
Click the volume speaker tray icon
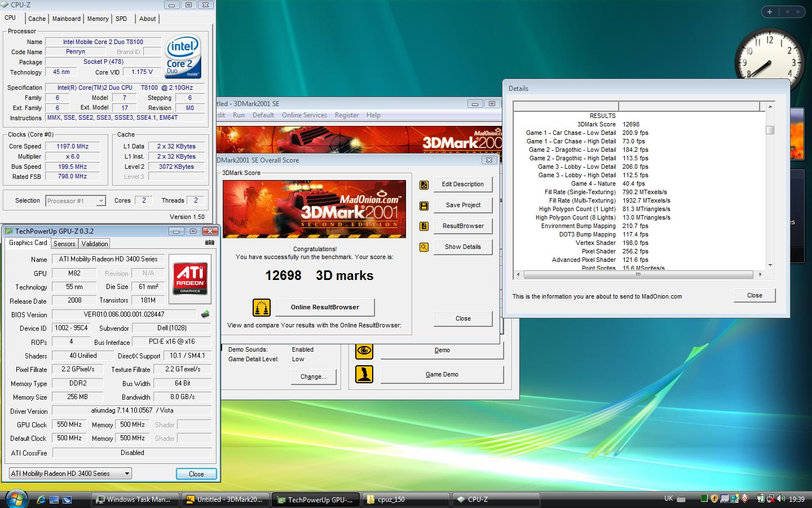(x=781, y=499)
